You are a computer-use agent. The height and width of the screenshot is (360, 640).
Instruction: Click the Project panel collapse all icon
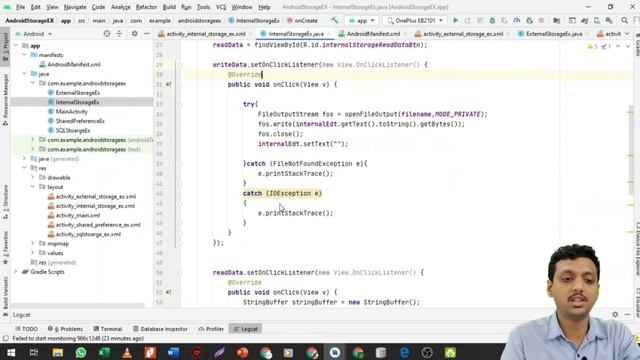click(x=119, y=34)
